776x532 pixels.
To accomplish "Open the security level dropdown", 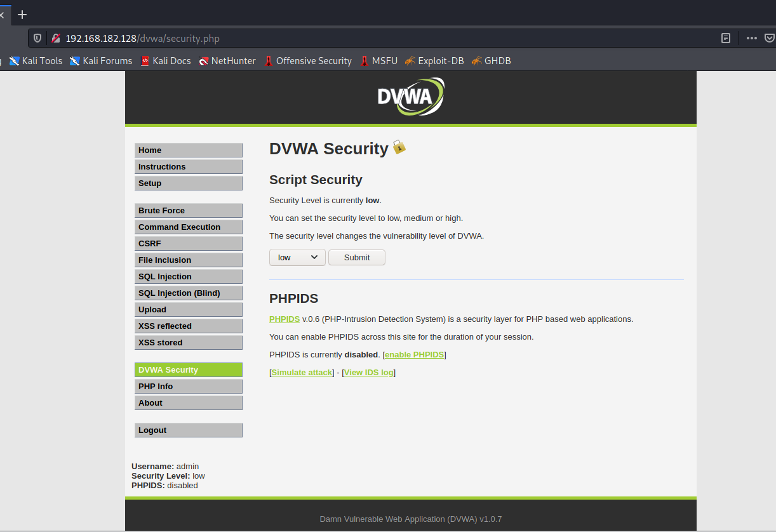I will [297, 257].
